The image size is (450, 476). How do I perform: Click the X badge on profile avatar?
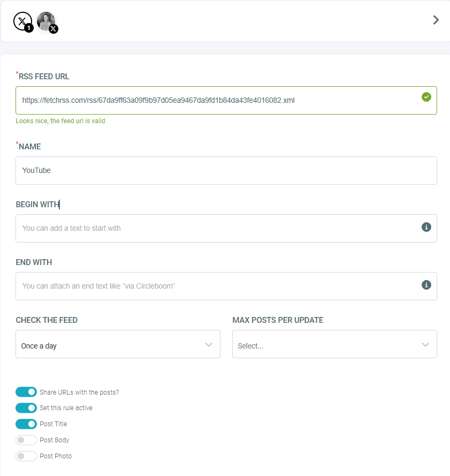(54, 29)
